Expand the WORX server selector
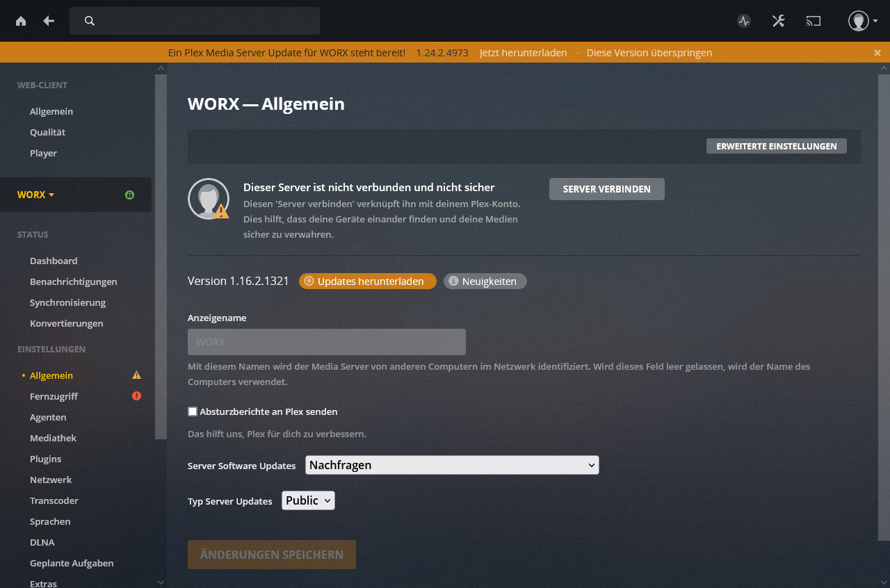Viewport: 890px width, 588px height. tap(36, 195)
